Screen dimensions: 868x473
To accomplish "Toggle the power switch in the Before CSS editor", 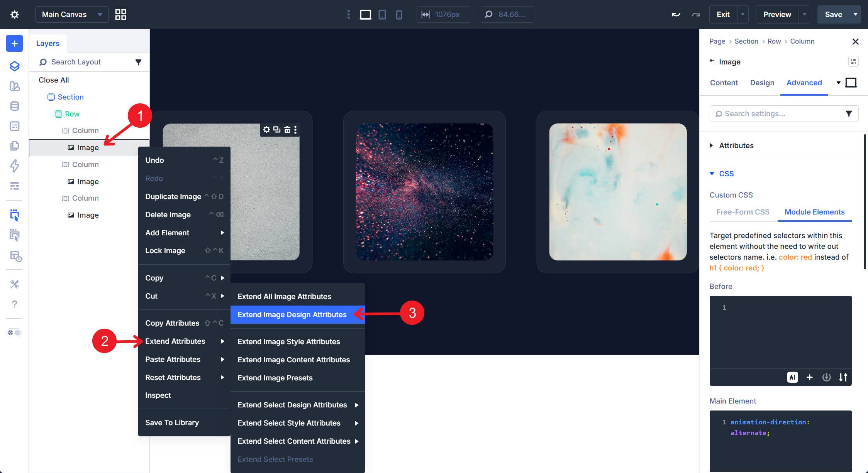I will click(827, 377).
